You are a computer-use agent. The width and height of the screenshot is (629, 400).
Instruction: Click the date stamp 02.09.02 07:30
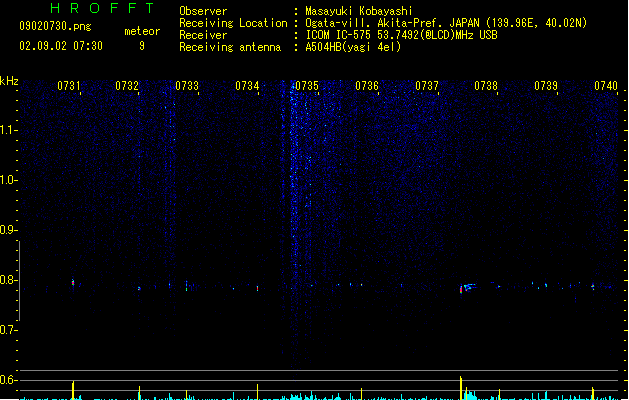coord(61,46)
